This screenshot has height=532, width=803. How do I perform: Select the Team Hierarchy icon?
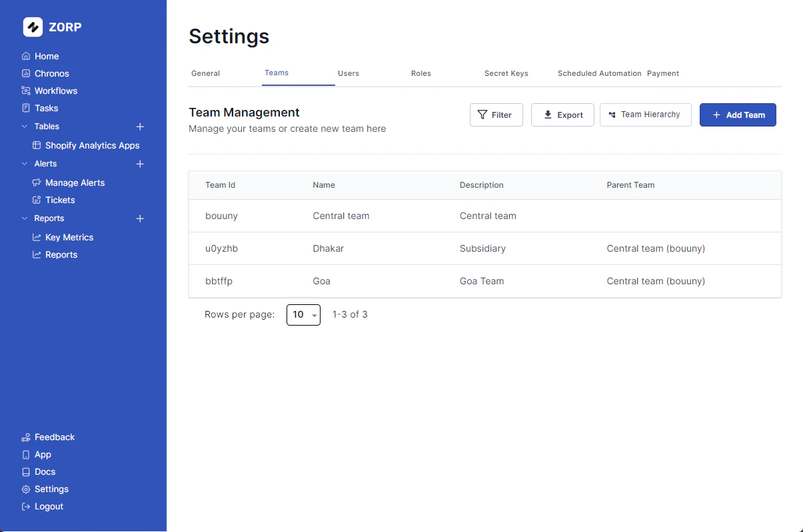[612, 115]
